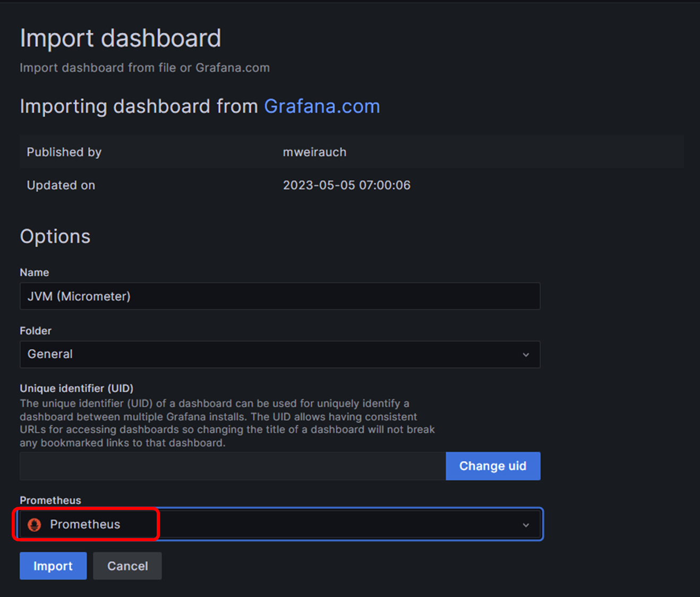This screenshot has width=700, height=597.
Task: Click the publisher name mweirauch
Action: (x=314, y=152)
